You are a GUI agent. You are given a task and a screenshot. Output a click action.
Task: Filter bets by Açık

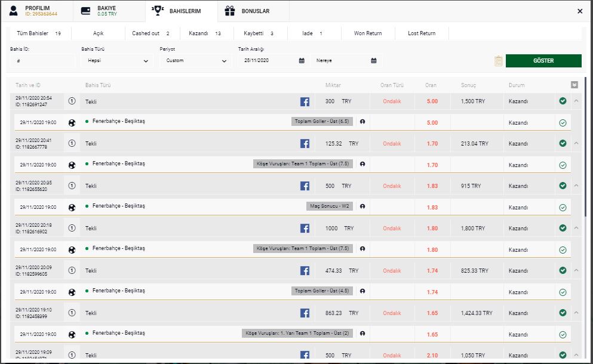tap(99, 33)
